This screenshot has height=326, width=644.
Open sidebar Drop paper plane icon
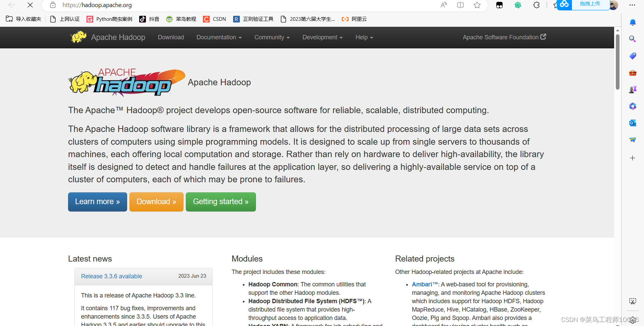[633, 140]
